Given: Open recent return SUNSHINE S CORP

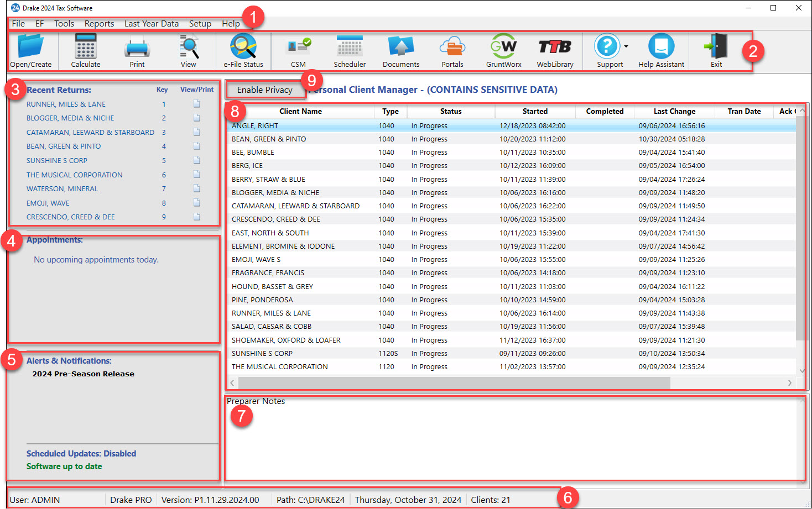Looking at the screenshot, I should tap(57, 160).
